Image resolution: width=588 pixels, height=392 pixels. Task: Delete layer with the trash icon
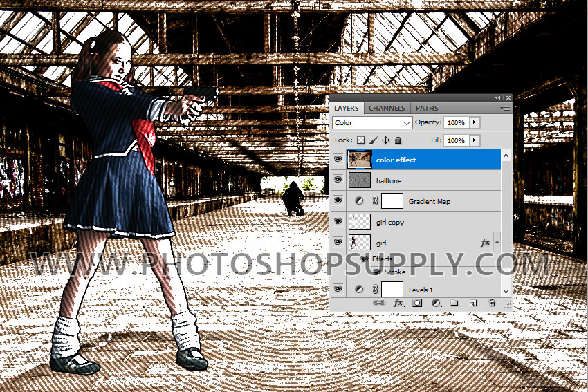(492, 303)
